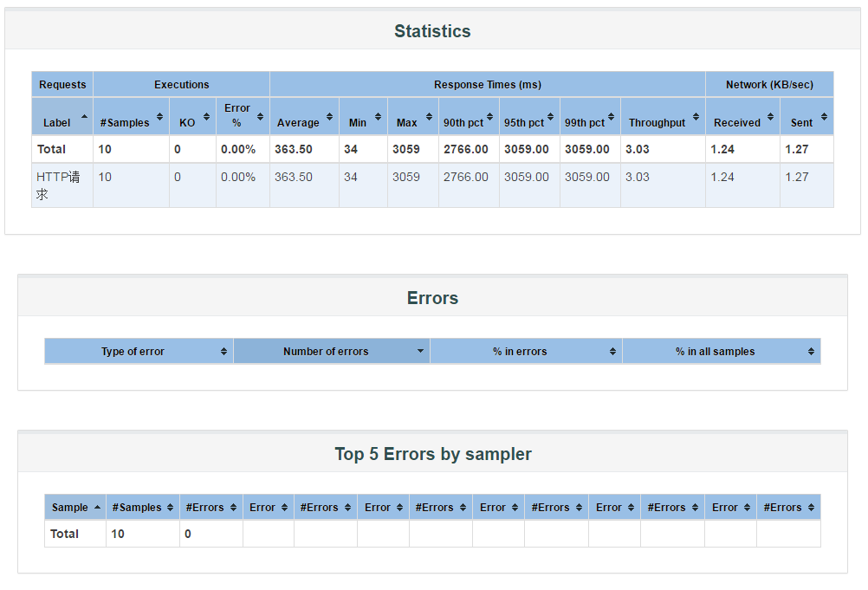The image size is (868, 590).
Task: Click HTTP请求 row Max value 3059
Action: 405,177
